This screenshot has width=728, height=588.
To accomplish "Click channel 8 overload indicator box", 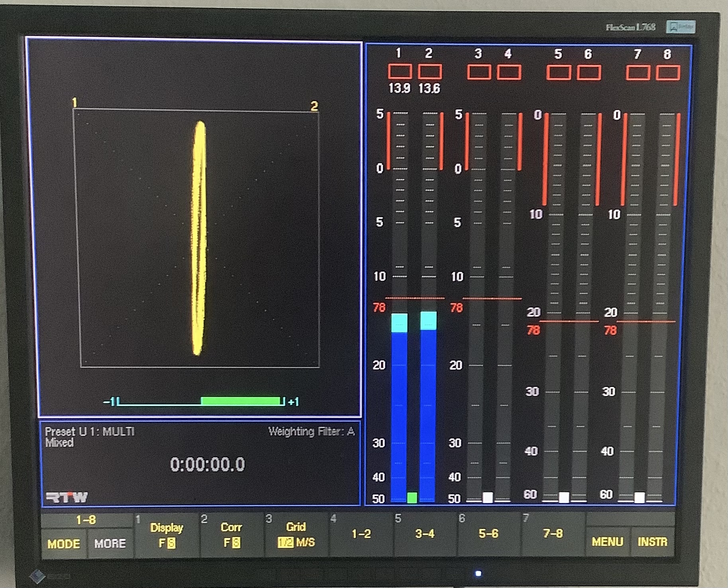I will (x=668, y=73).
